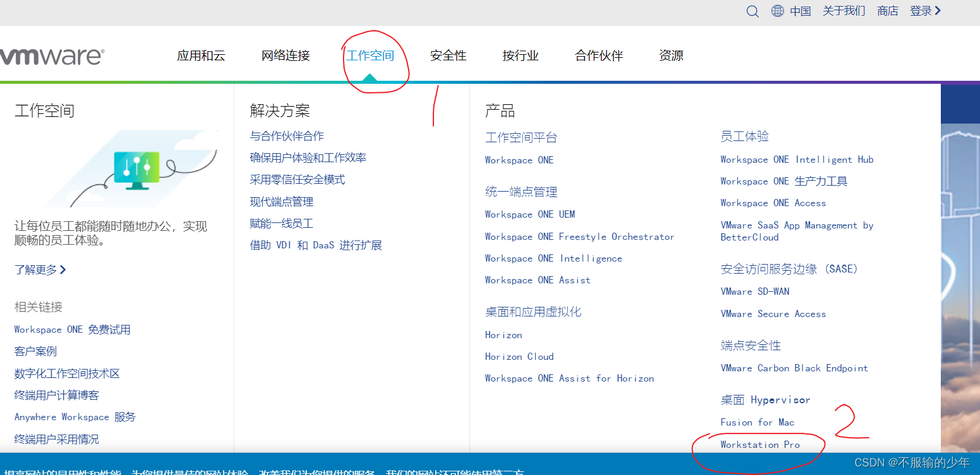Open the Workstation Pro link
Viewport: 980px width, 475px height.
760,445
